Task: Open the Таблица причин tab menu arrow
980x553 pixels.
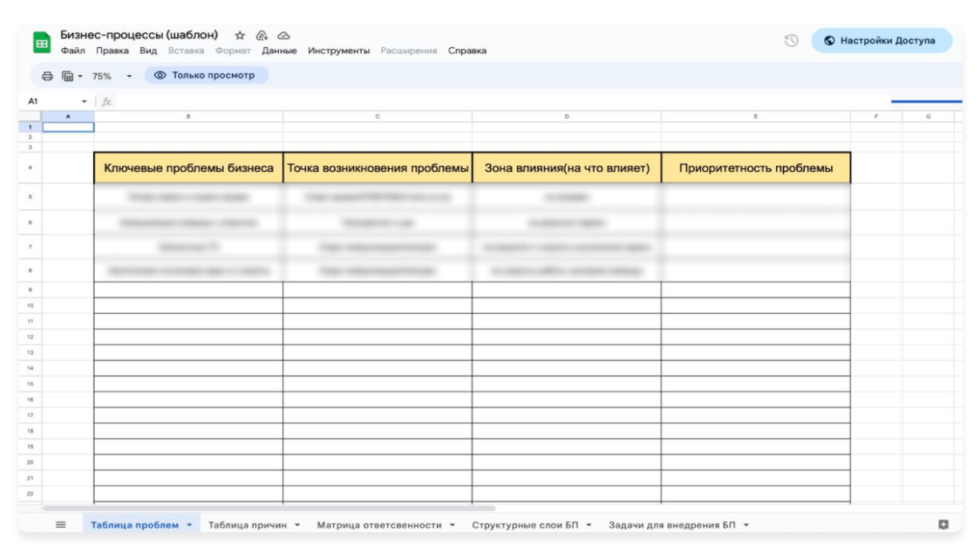Action: 297,525
